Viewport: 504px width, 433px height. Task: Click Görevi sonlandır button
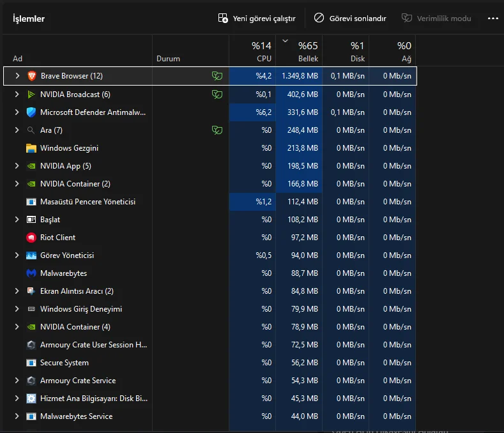pyautogui.click(x=350, y=19)
